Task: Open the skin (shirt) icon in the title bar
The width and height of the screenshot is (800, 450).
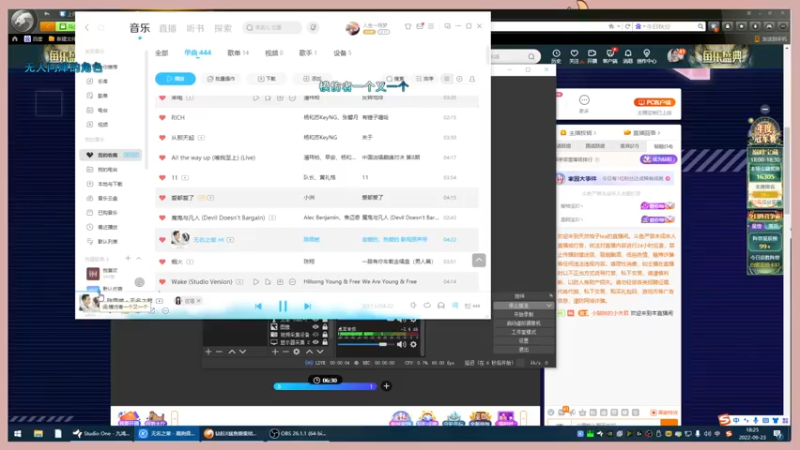Action: click(408, 26)
